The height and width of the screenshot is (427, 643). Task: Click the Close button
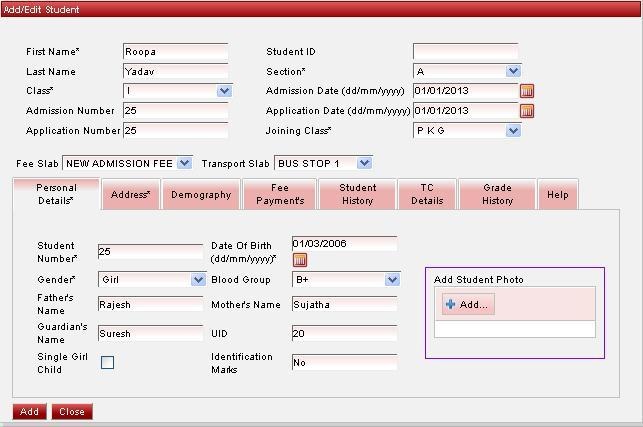pyautogui.click(x=71, y=411)
